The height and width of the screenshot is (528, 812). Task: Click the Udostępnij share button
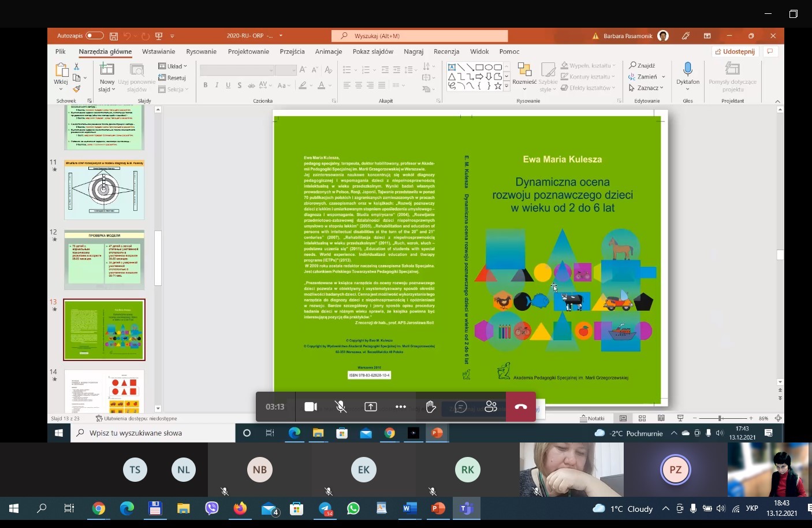click(735, 51)
